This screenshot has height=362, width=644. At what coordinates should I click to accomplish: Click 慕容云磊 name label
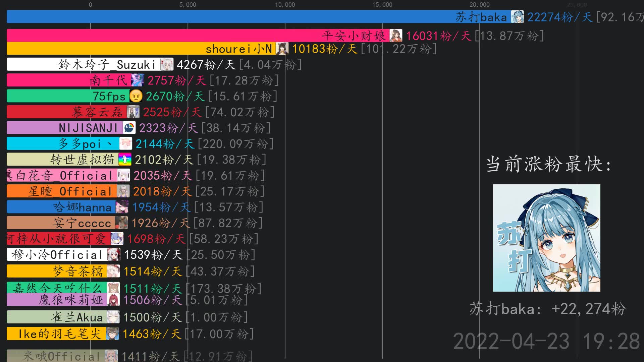98,112
